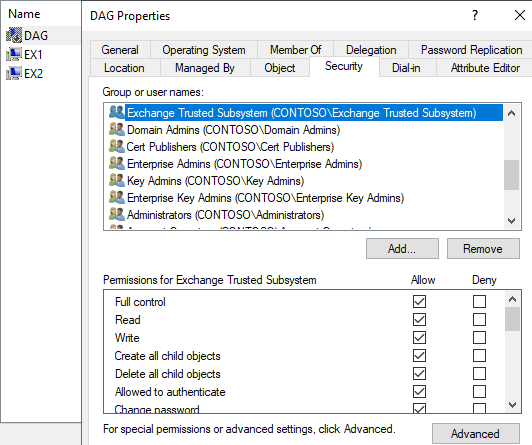Select the Security tab
Viewport: 532px width, 445px height.
click(x=344, y=66)
